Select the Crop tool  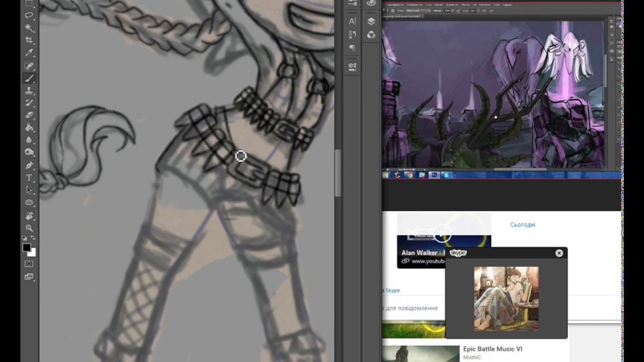click(x=29, y=40)
